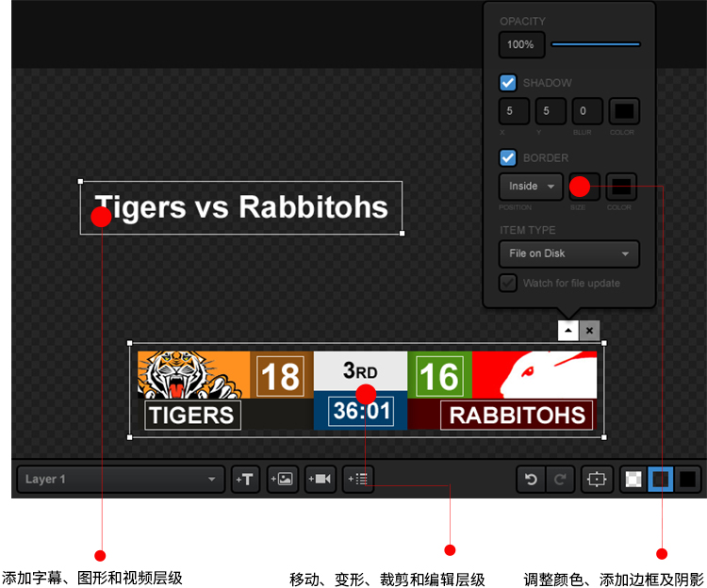Uncheck the Border checkbox
This screenshot has height=588, width=707.
[x=508, y=157]
